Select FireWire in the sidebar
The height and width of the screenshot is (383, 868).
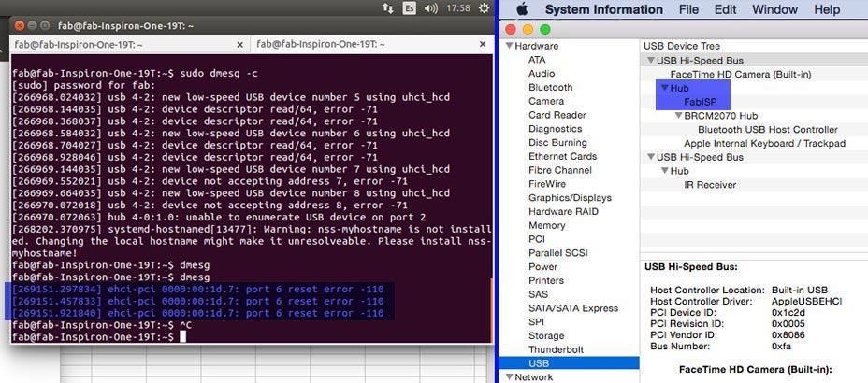point(547,184)
